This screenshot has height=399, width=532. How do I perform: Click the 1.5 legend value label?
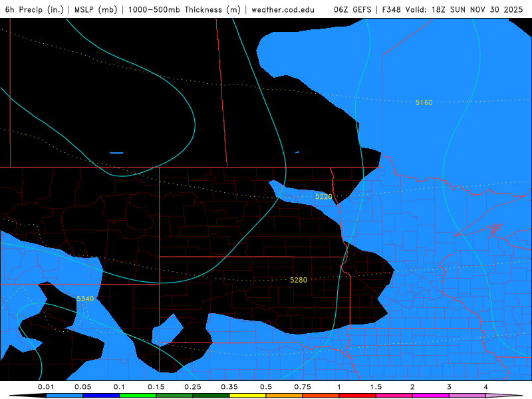coord(376,387)
